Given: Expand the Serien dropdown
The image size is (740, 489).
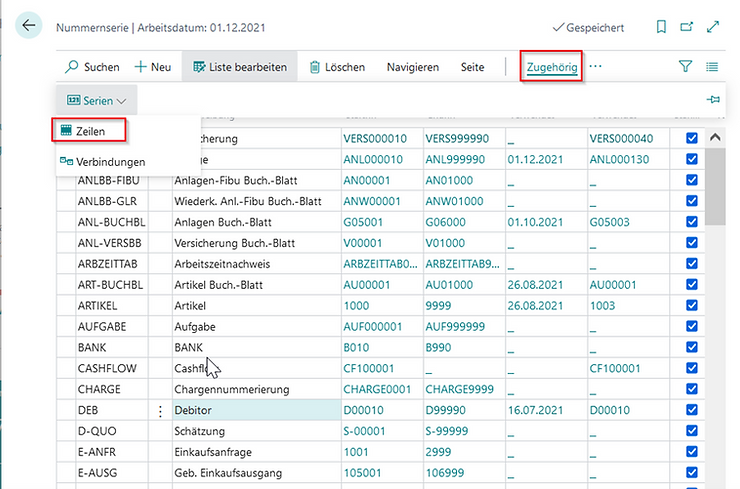Looking at the screenshot, I should pyautogui.click(x=97, y=100).
